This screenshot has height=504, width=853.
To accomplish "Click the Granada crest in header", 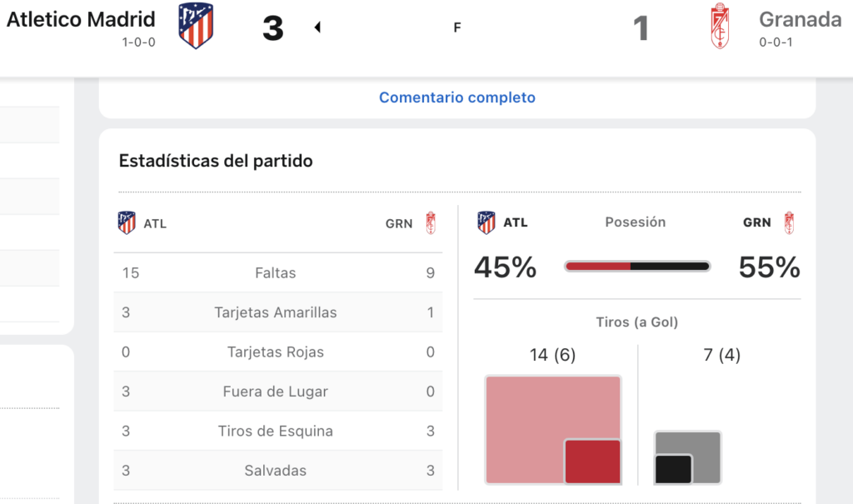I will (x=720, y=26).
